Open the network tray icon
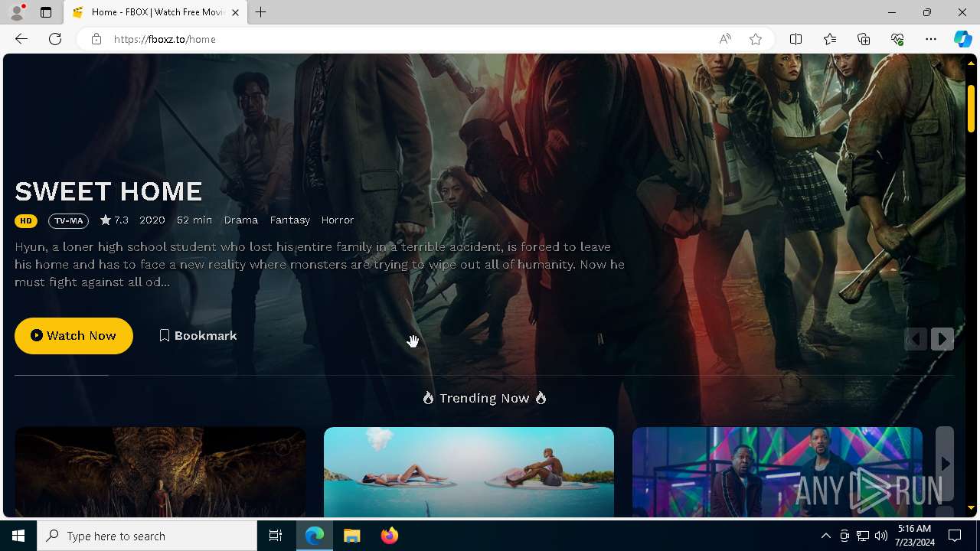The height and width of the screenshot is (551, 980). point(863,536)
